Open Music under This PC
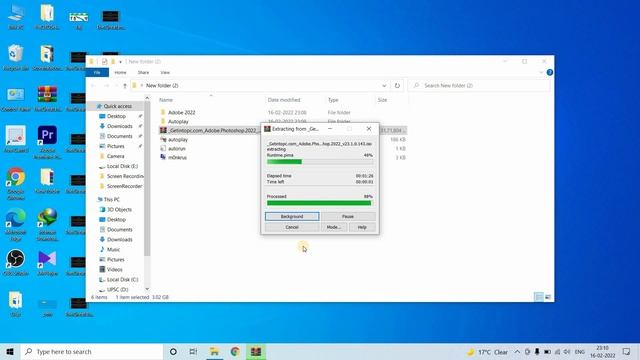The height and width of the screenshot is (360, 640). (x=113, y=249)
